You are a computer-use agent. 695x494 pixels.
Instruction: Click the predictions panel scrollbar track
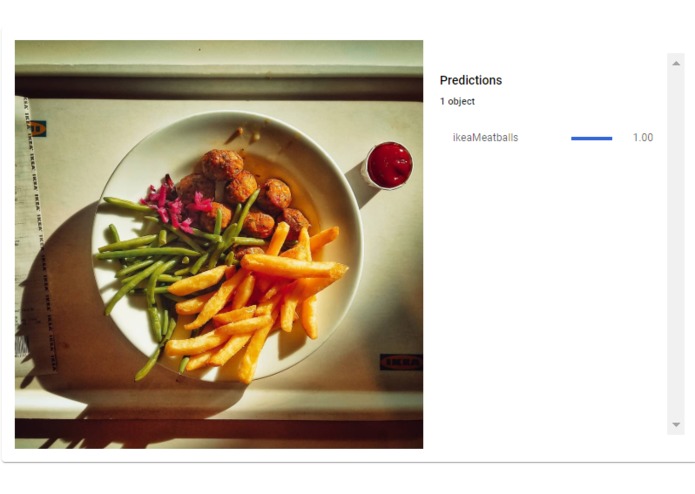676,244
